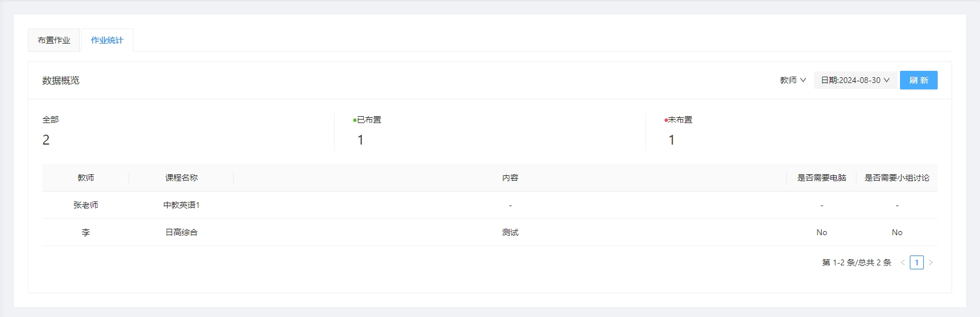Select the 张老师 row cell
The image size is (980, 317).
[86, 205]
